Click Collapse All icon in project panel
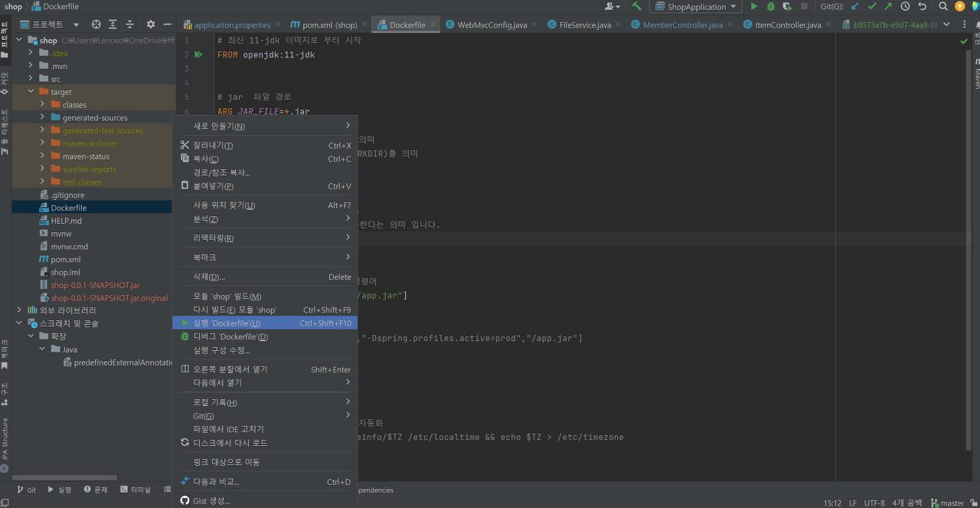This screenshot has width=980, height=508. point(129,25)
